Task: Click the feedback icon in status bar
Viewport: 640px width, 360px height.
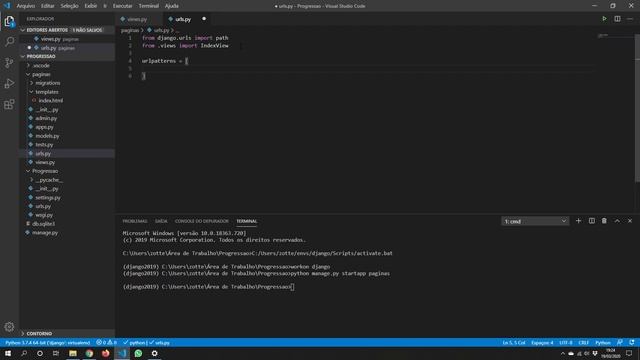Action: pyautogui.click(x=620, y=342)
